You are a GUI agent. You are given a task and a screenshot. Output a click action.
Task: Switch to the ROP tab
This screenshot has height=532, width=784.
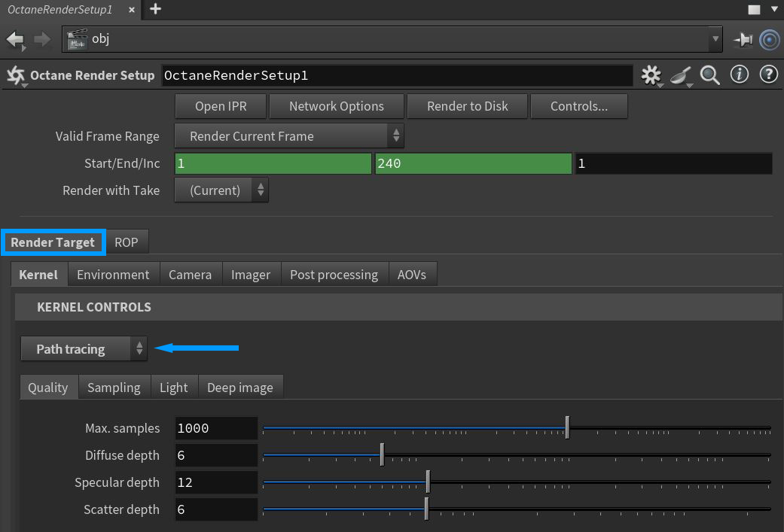tap(127, 242)
